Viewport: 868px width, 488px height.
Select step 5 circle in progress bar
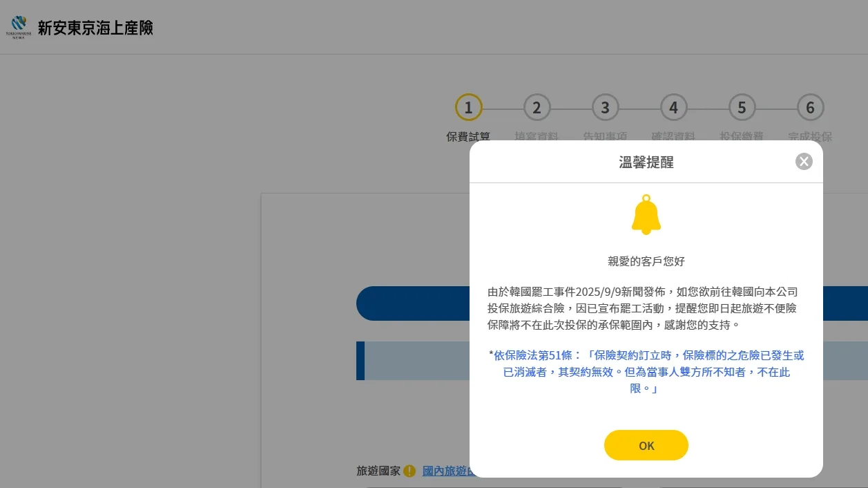point(742,107)
